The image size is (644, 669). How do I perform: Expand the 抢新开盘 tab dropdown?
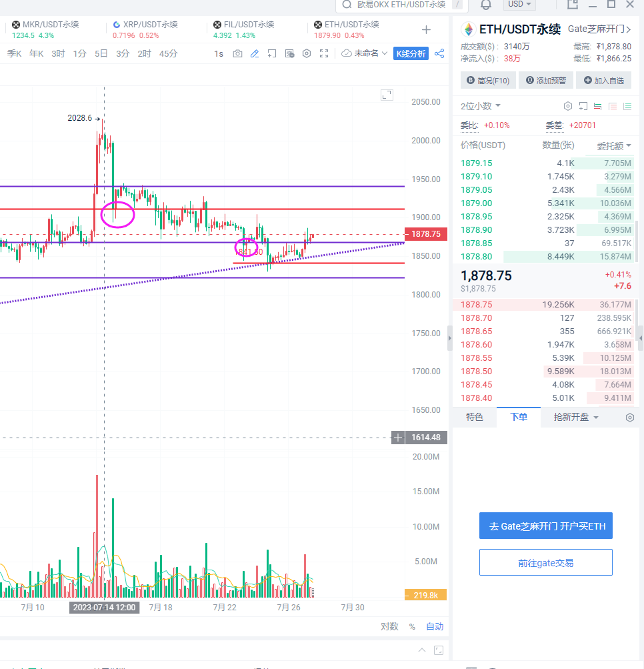pos(576,418)
